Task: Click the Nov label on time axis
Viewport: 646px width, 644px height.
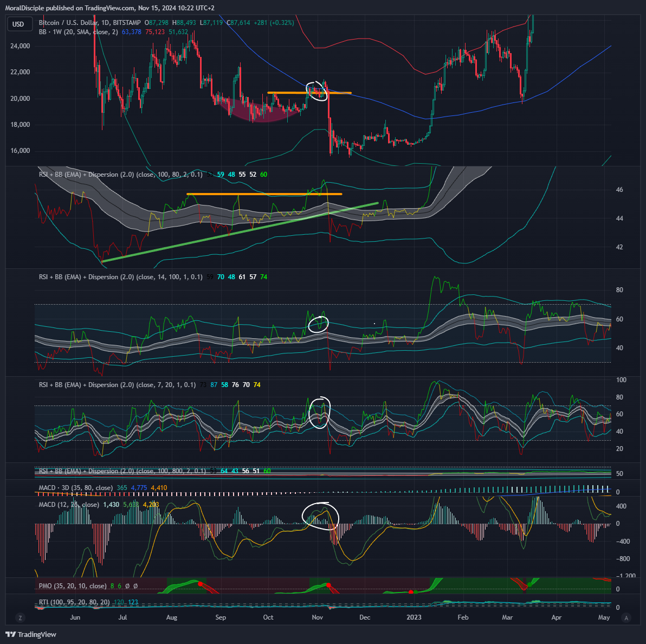Action: tap(317, 617)
